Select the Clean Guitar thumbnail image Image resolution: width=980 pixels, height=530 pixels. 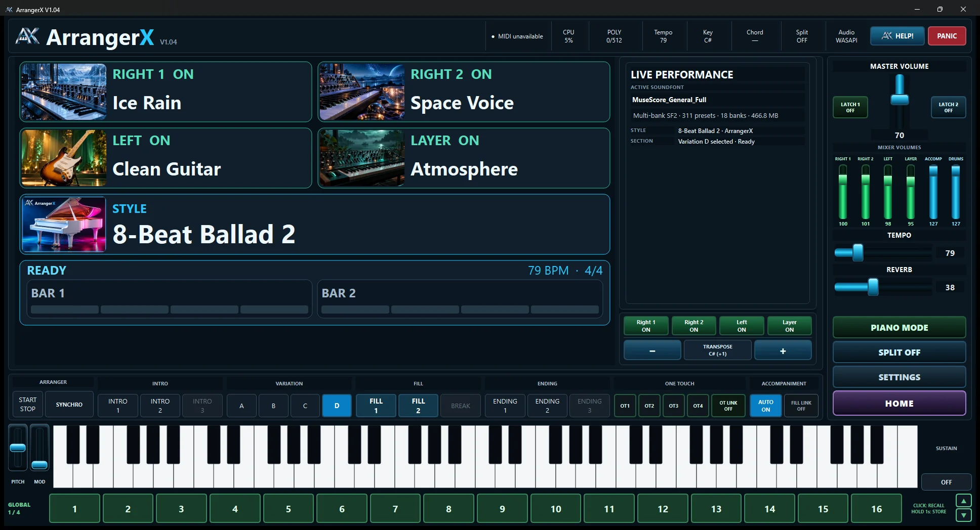click(x=64, y=158)
